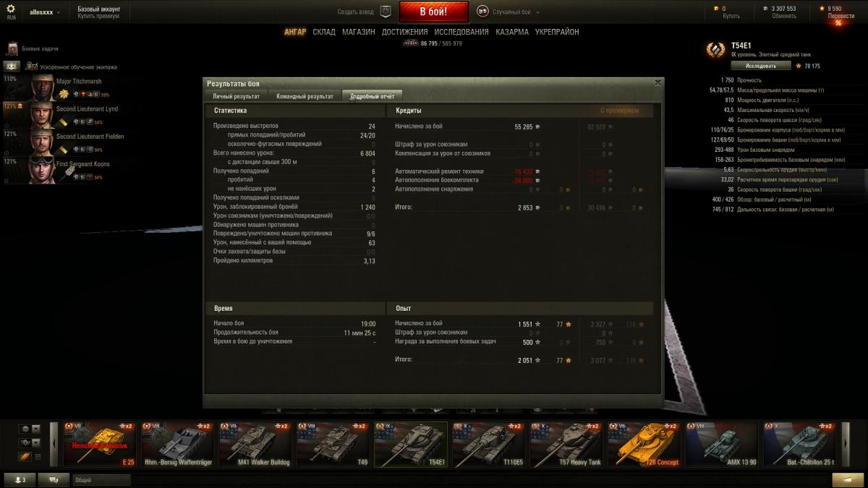
Task: Open КАЗАРМА tab
Action: (512, 32)
